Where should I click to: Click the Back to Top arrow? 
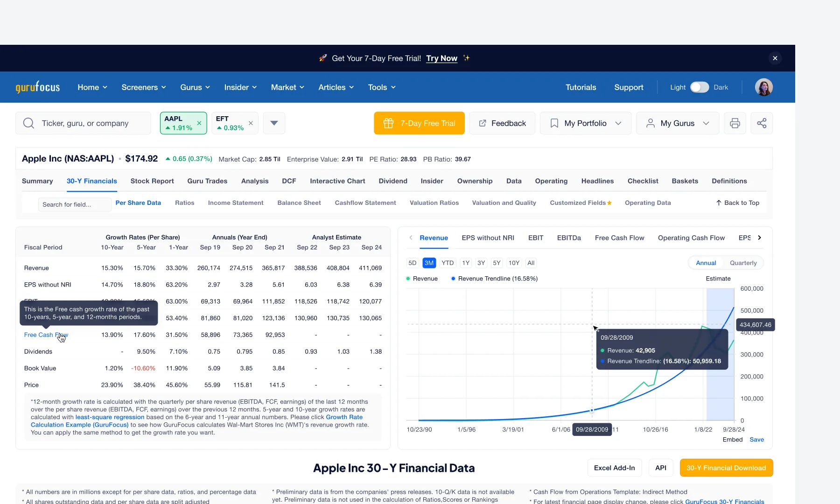click(719, 203)
